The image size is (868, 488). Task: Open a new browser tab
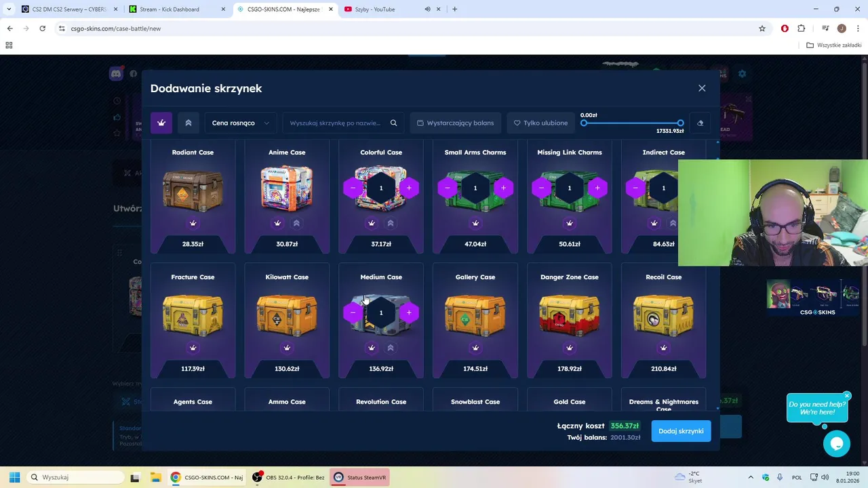(454, 9)
